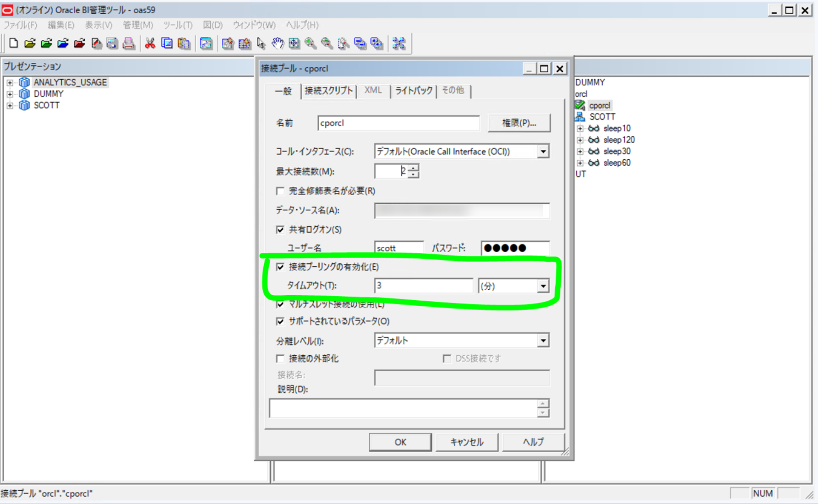This screenshot has width=818, height=504.
Task: Click the scissors cut icon
Action: point(150,43)
